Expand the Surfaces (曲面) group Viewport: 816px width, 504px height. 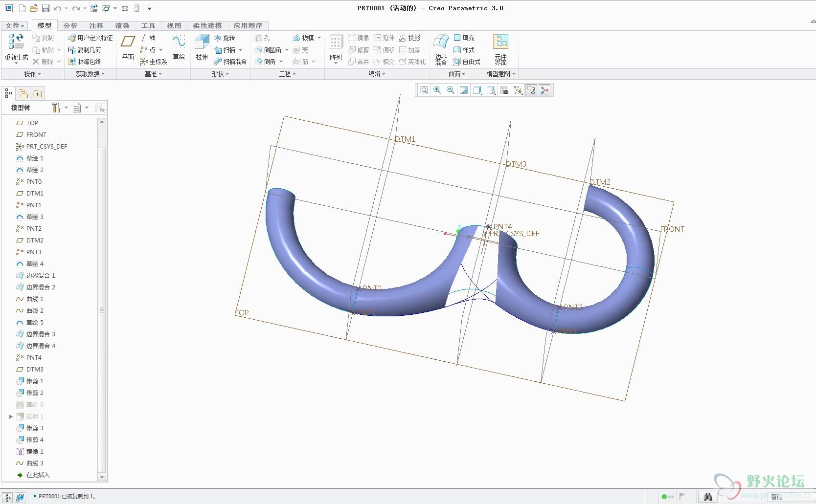tap(457, 74)
